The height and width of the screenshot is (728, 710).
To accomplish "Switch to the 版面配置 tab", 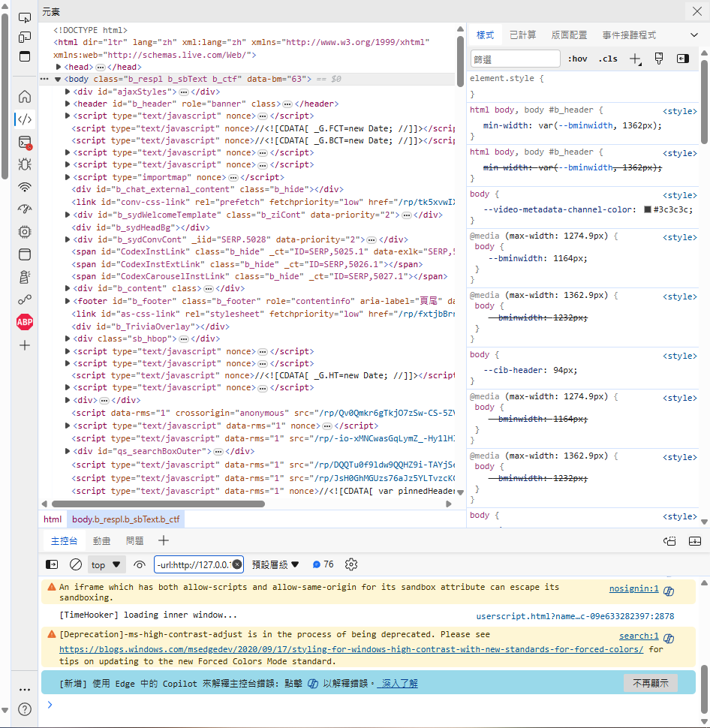I will (x=570, y=35).
